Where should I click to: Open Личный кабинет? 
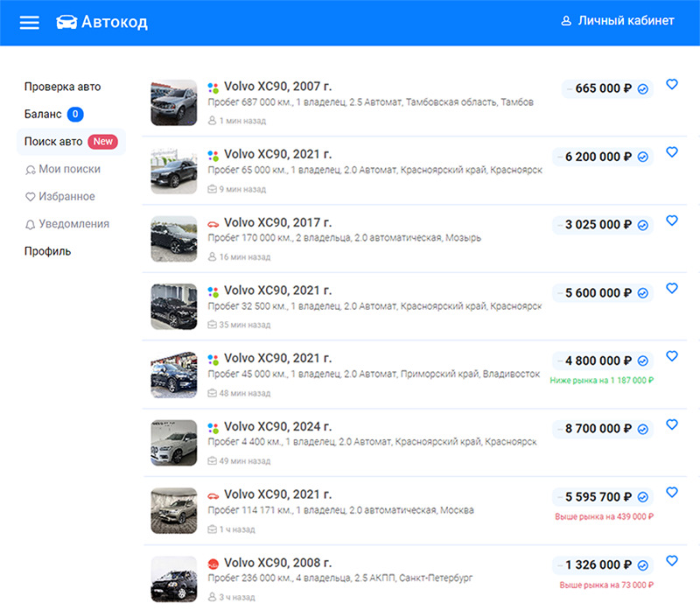618,20
